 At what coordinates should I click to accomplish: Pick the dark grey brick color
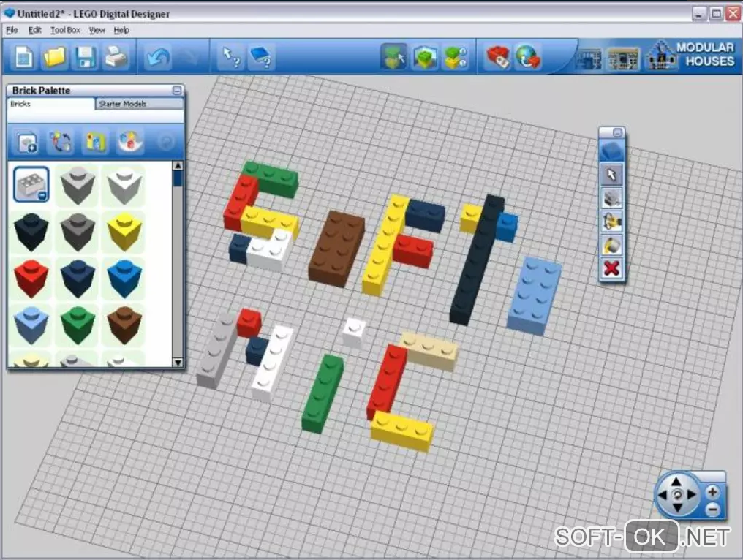78,232
